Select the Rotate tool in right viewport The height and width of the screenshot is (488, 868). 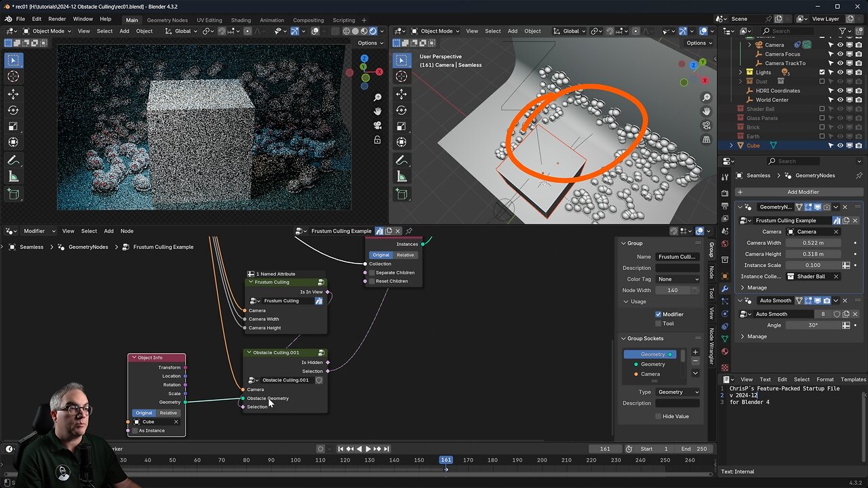coord(401,110)
